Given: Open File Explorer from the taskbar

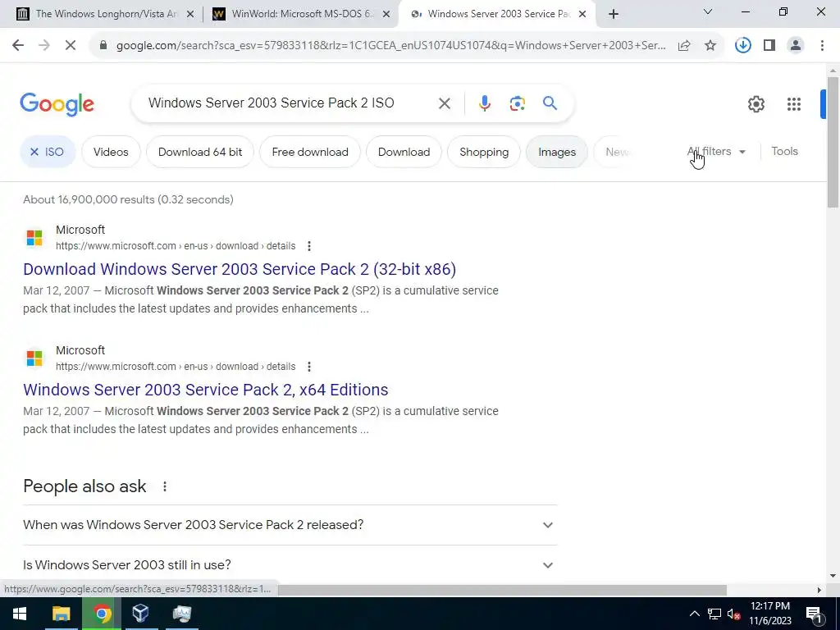Looking at the screenshot, I should click(61, 614).
